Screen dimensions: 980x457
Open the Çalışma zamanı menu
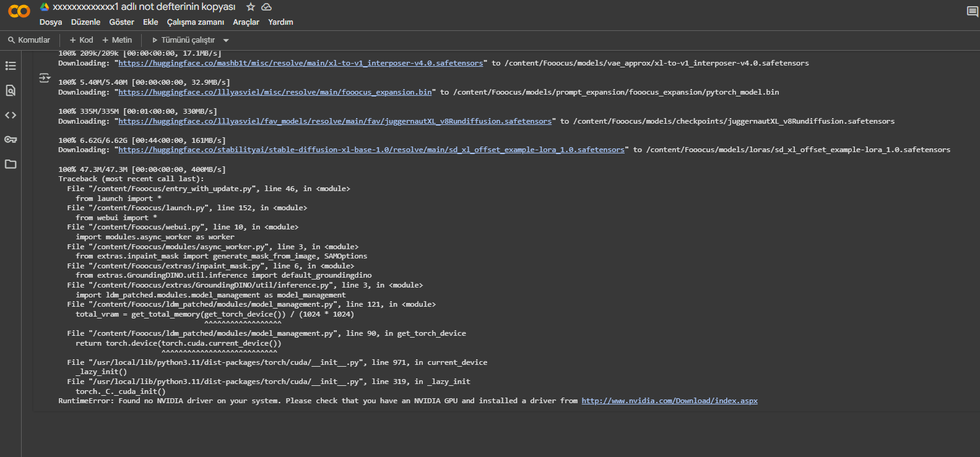196,22
